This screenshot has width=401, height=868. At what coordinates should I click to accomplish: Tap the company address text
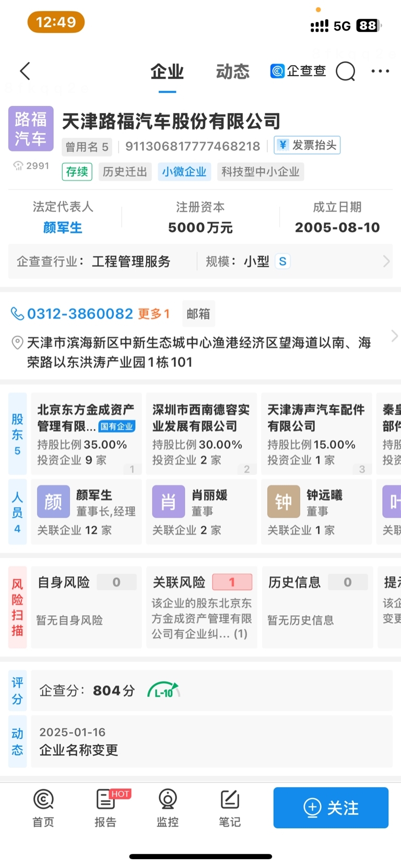[199, 352]
